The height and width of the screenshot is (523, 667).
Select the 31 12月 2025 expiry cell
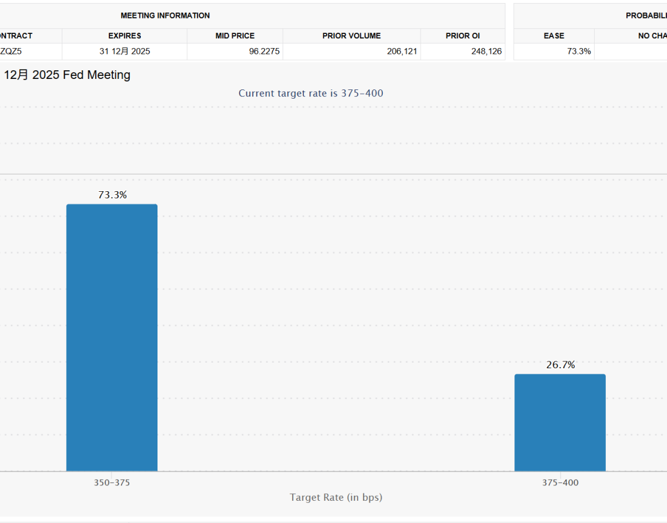pos(124,51)
